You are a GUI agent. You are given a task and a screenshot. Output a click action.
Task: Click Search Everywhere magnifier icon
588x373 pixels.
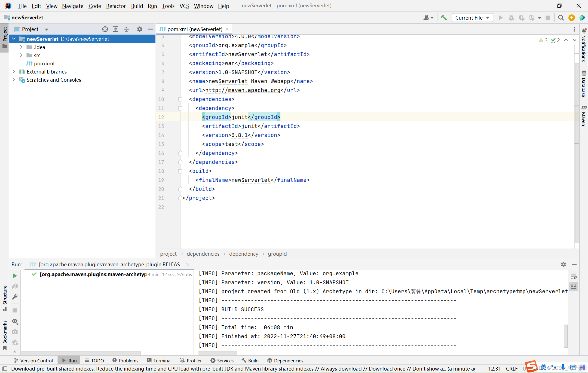[561, 18]
